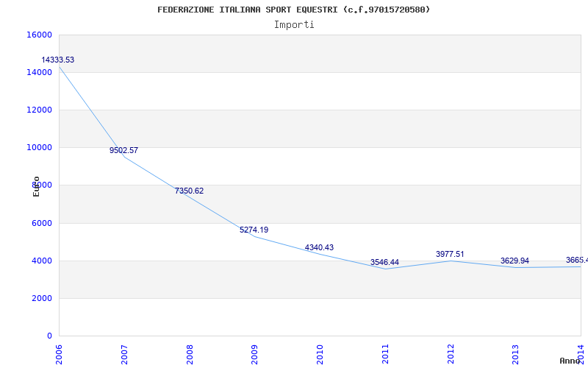This screenshot has height=368, width=588.
Task: Select the 2006 x-axis year label
Action: [60, 353]
